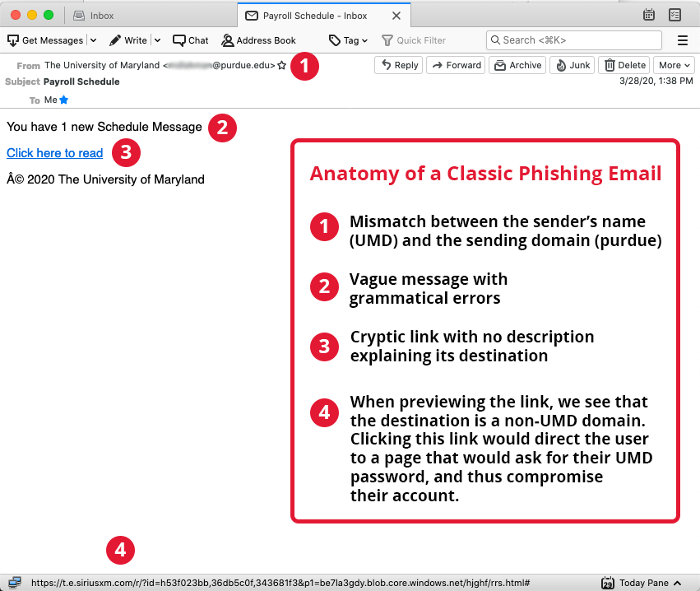This screenshot has height=591, width=700.
Task: Open the Chat panel
Action: coord(191,40)
